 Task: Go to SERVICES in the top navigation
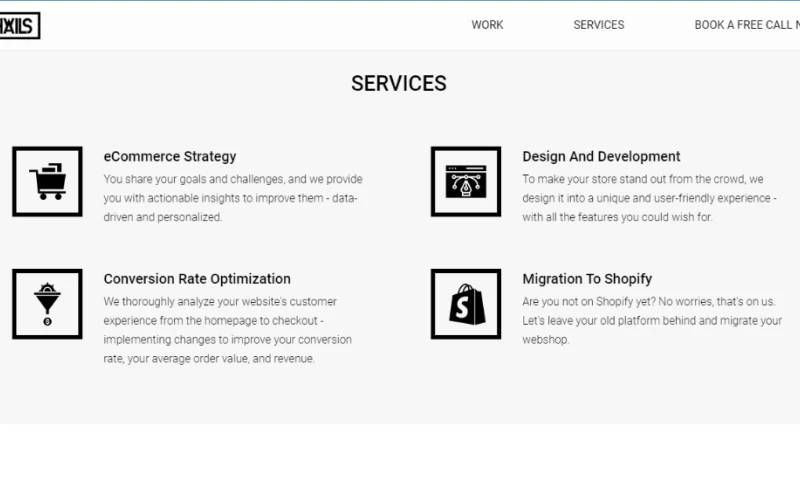598,25
